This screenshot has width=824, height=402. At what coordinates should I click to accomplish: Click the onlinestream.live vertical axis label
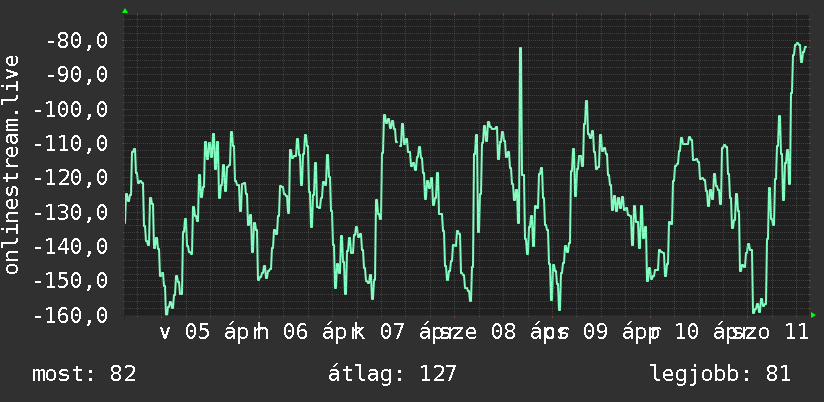point(12,164)
